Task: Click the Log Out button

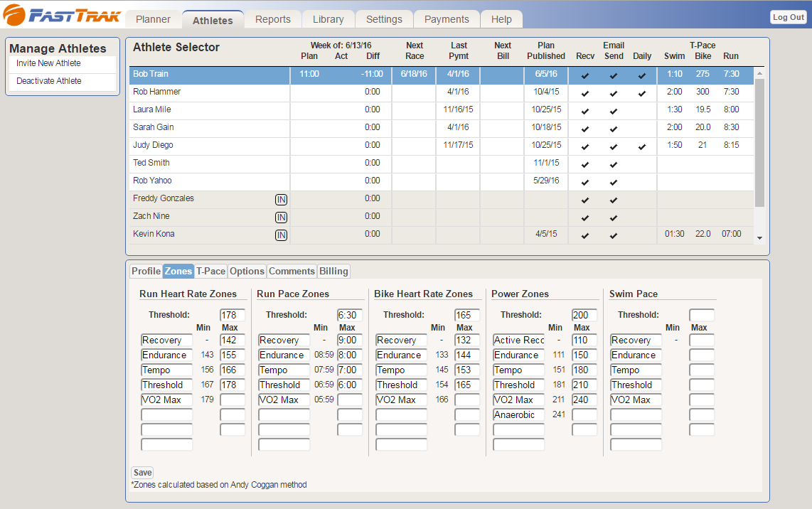Action: tap(788, 17)
